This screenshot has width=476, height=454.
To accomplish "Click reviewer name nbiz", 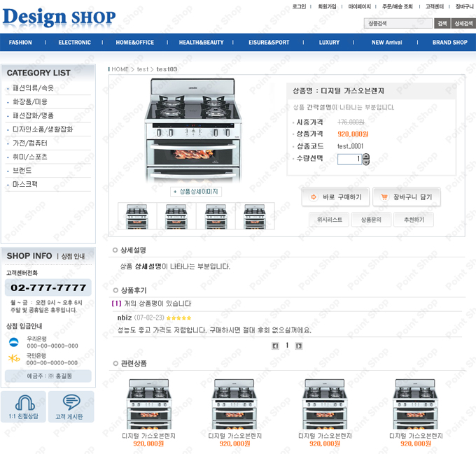I will click(125, 318).
